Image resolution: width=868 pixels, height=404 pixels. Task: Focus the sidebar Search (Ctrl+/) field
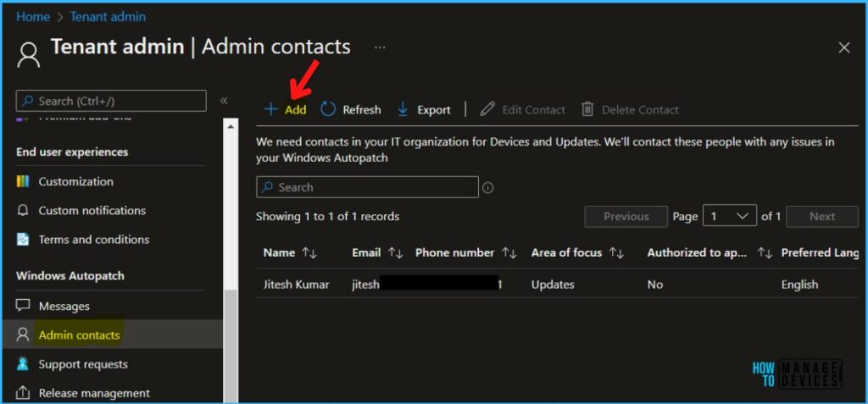pos(111,101)
